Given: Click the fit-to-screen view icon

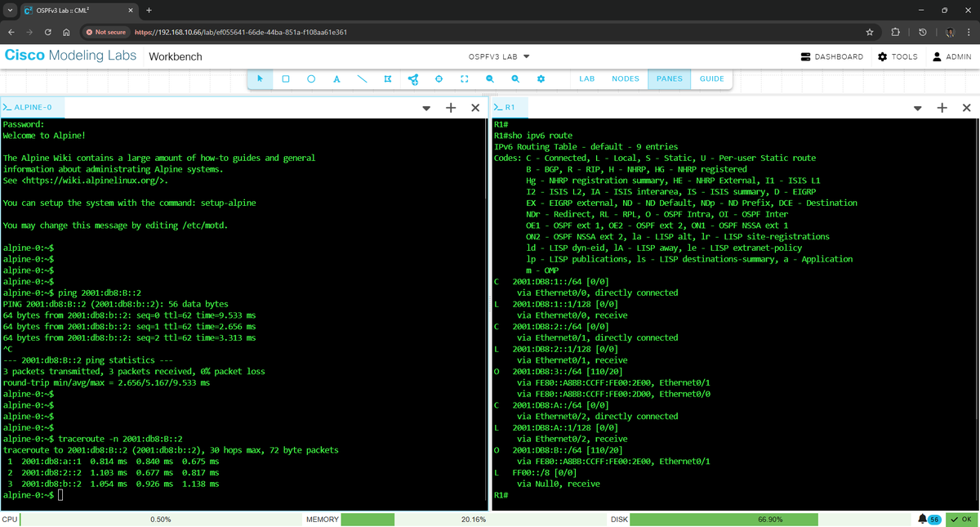Looking at the screenshot, I should point(464,78).
